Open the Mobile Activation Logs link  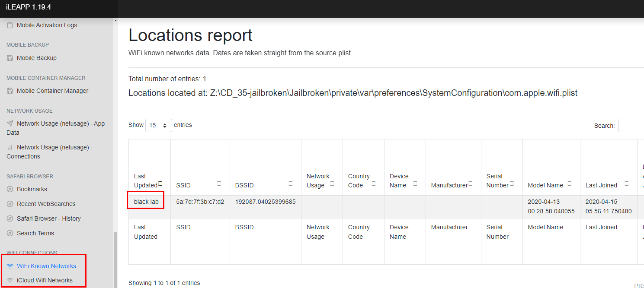coord(47,25)
